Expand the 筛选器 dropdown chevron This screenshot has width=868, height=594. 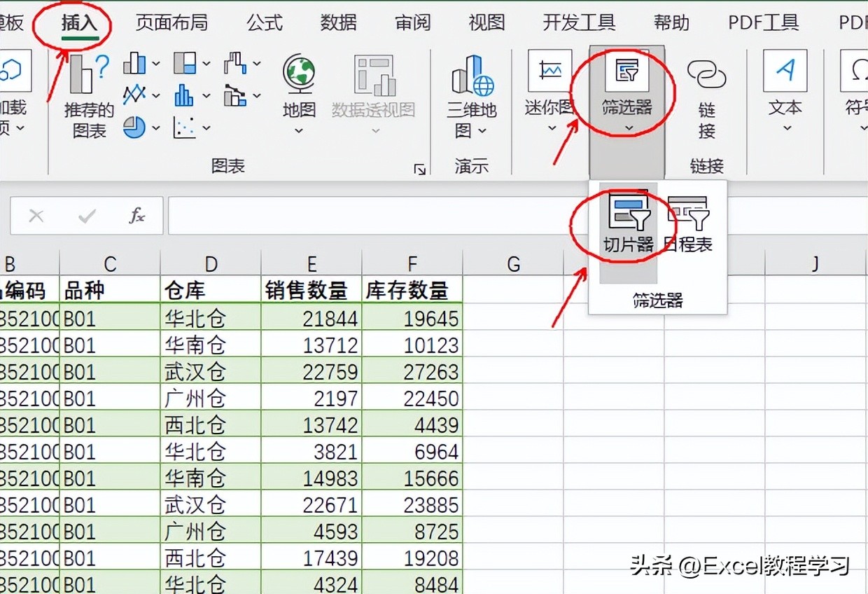[627, 128]
